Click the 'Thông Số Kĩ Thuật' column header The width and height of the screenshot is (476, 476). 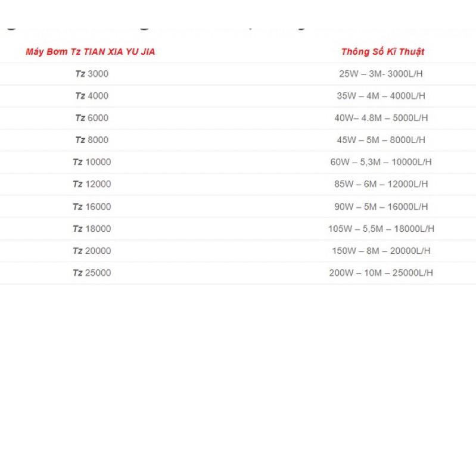pos(383,52)
